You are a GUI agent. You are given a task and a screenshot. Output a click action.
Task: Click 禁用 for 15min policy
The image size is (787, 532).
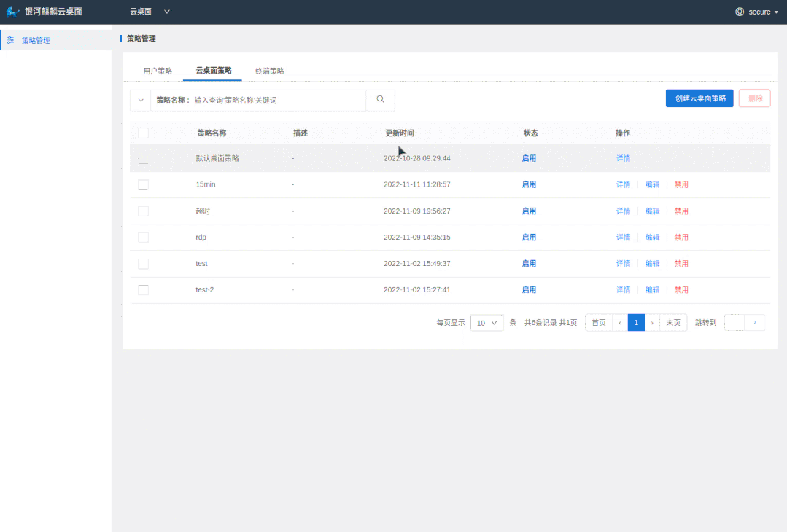681,184
